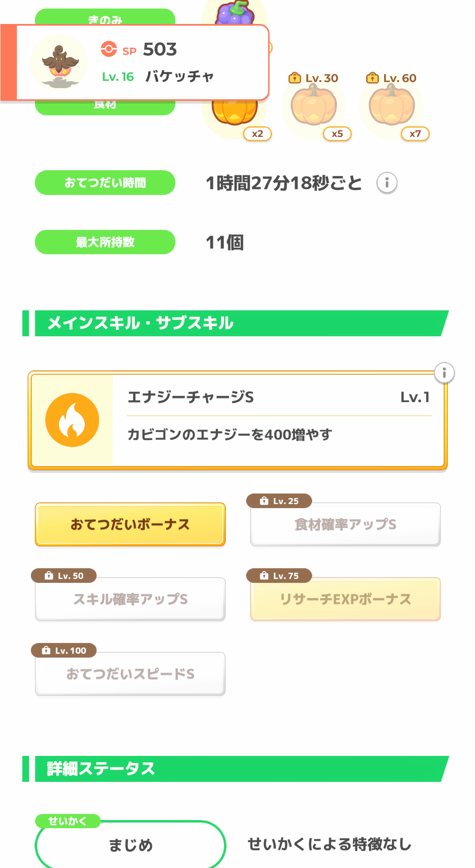Tap the grape berry icon at top
The image size is (475, 868).
tap(235, 12)
